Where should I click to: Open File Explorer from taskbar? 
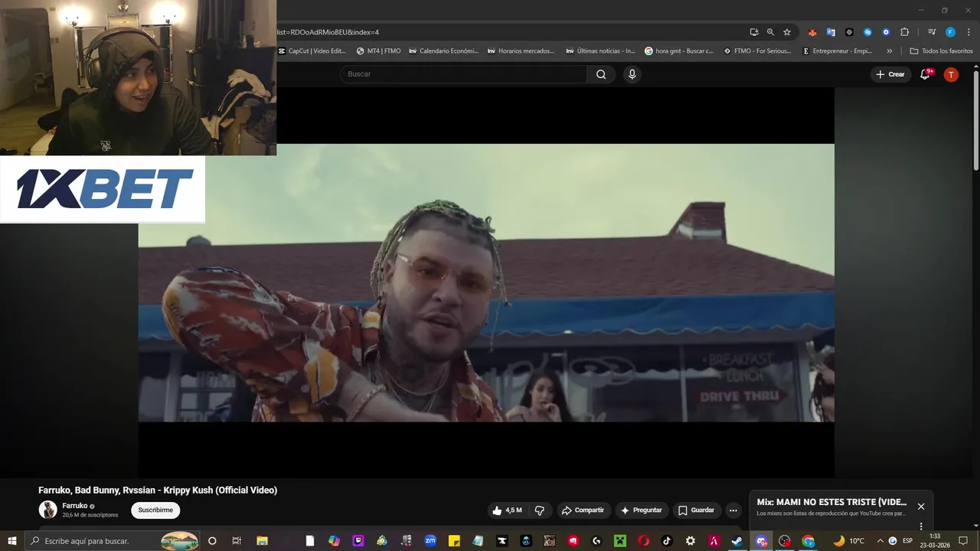pos(261,541)
